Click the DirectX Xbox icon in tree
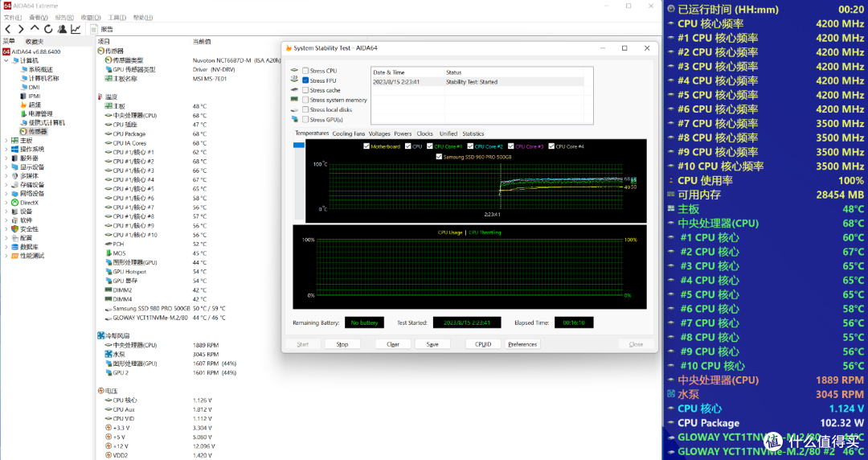The width and height of the screenshot is (868, 460). (x=15, y=203)
